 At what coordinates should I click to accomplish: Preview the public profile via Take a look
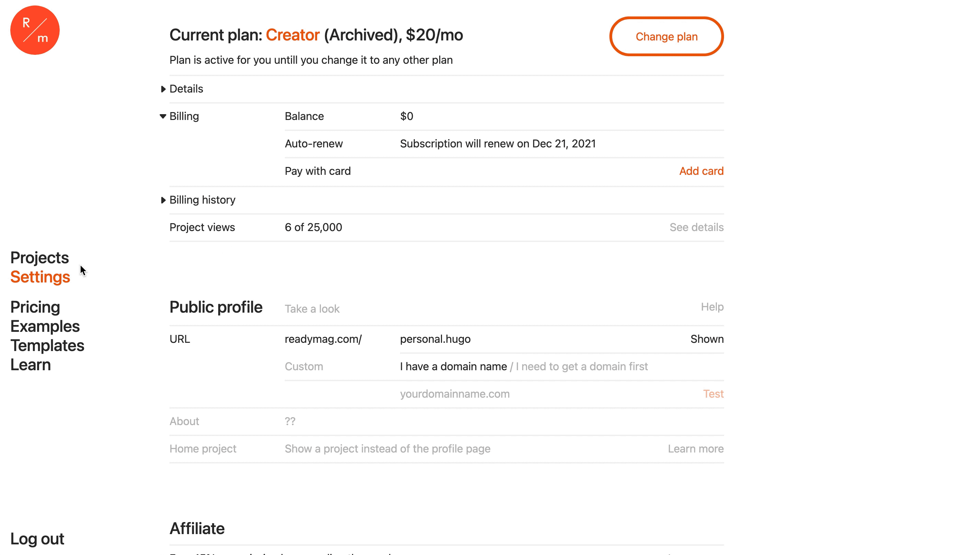[x=312, y=309]
